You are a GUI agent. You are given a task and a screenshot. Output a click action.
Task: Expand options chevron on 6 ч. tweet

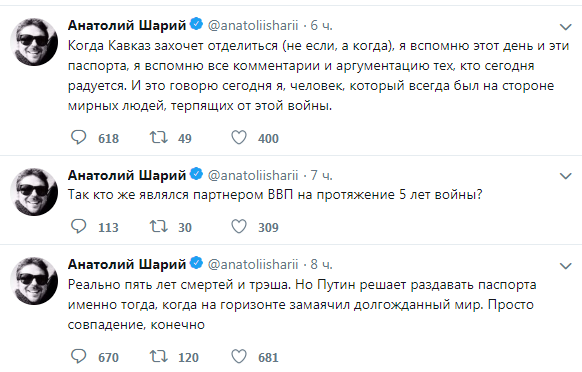pos(565,27)
